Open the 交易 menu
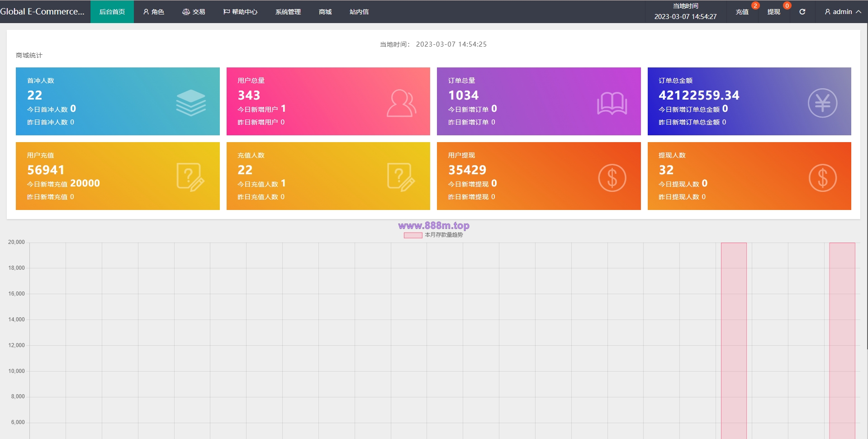 tap(194, 12)
